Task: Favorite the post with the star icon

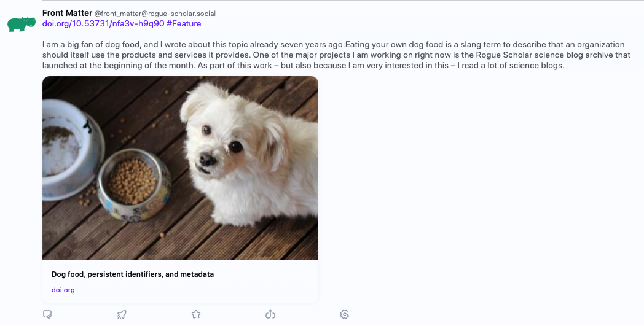Action: pos(196,314)
